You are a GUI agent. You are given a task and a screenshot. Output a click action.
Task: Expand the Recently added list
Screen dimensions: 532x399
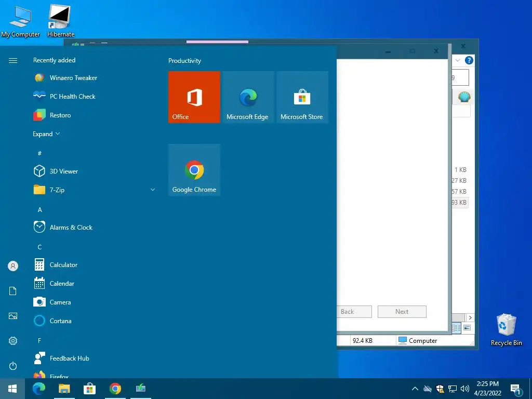point(46,134)
